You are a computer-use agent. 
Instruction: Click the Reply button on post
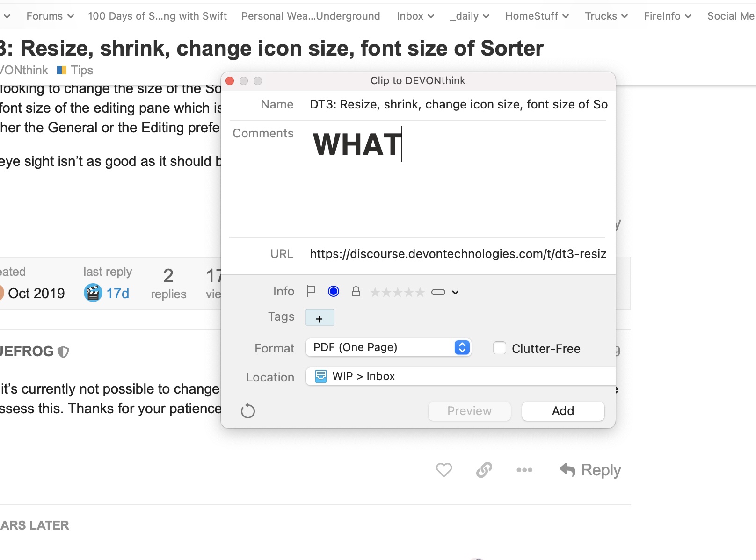click(590, 470)
